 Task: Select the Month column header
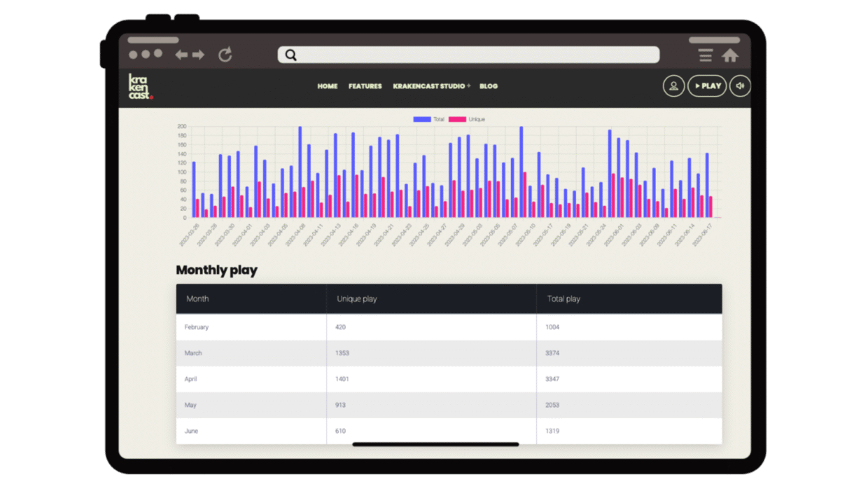197,299
